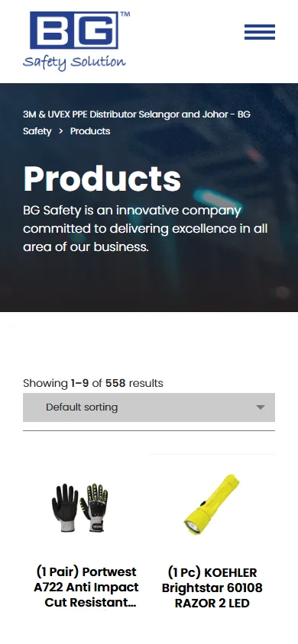Click the large Products page heading

point(102,179)
